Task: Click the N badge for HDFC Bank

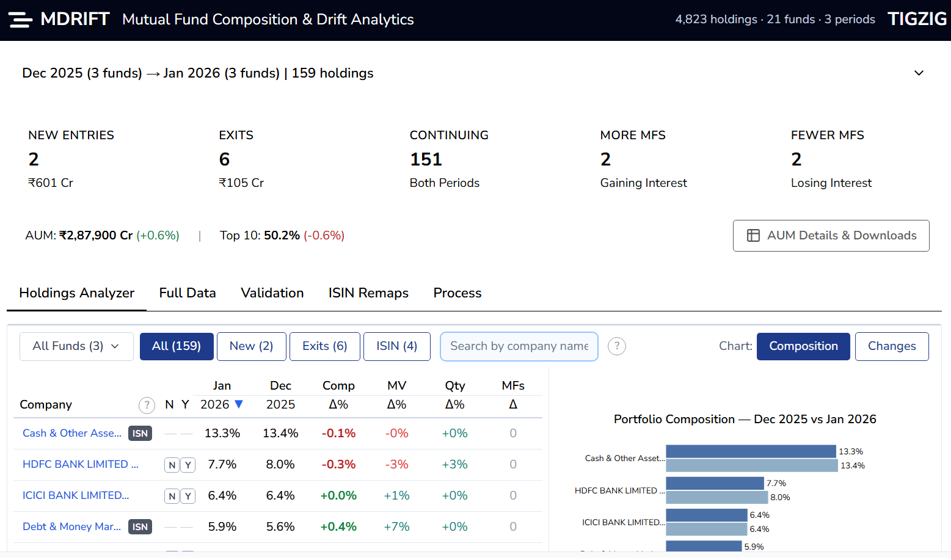Action: [172, 465]
